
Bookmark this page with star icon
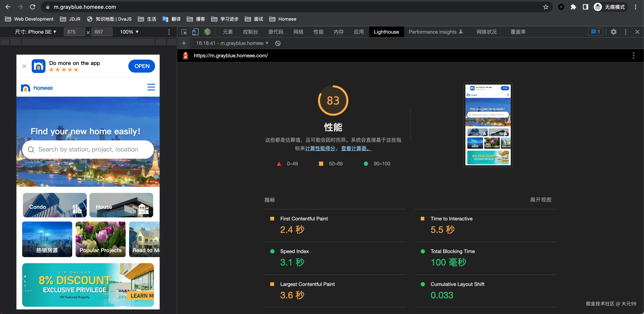click(545, 7)
